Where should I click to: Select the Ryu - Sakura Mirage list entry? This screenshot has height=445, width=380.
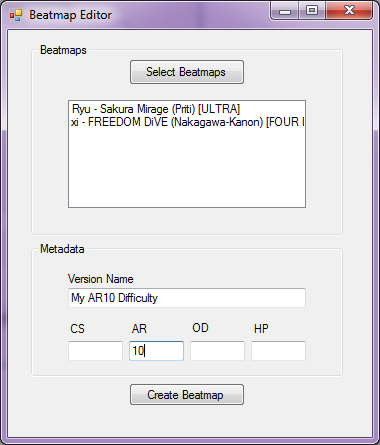187,109
